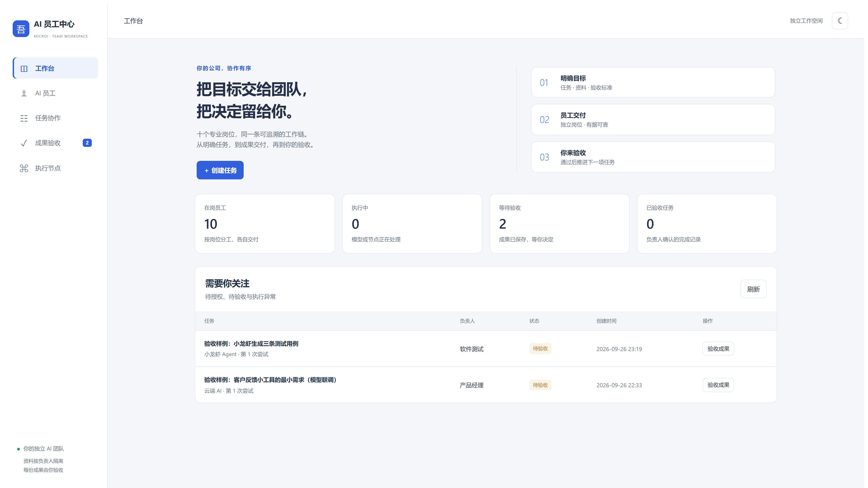Click the 你的公司，协作有序 tagline
The width and height of the screenshot is (868, 488).
tap(224, 68)
